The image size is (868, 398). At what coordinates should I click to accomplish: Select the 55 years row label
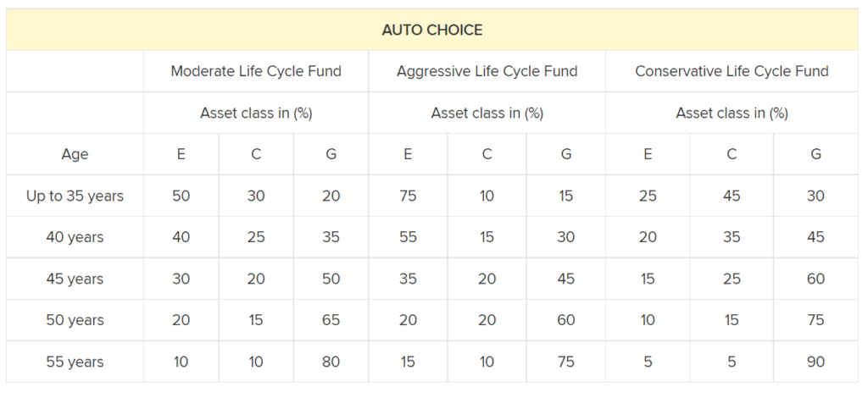coord(75,362)
